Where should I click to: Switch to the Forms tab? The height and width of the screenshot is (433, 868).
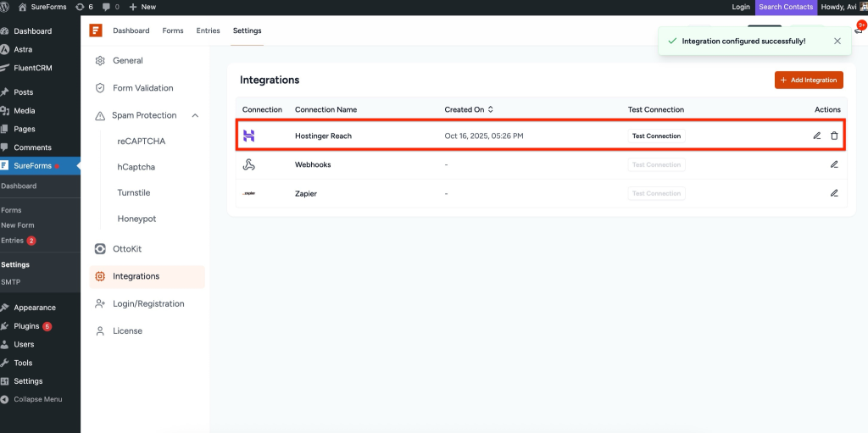point(173,31)
